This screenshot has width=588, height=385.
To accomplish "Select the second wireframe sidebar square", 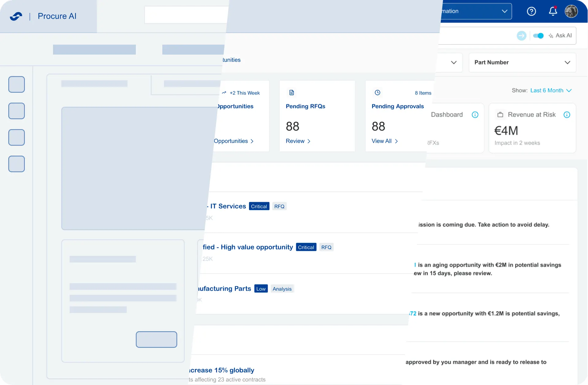I will coord(17,111).
